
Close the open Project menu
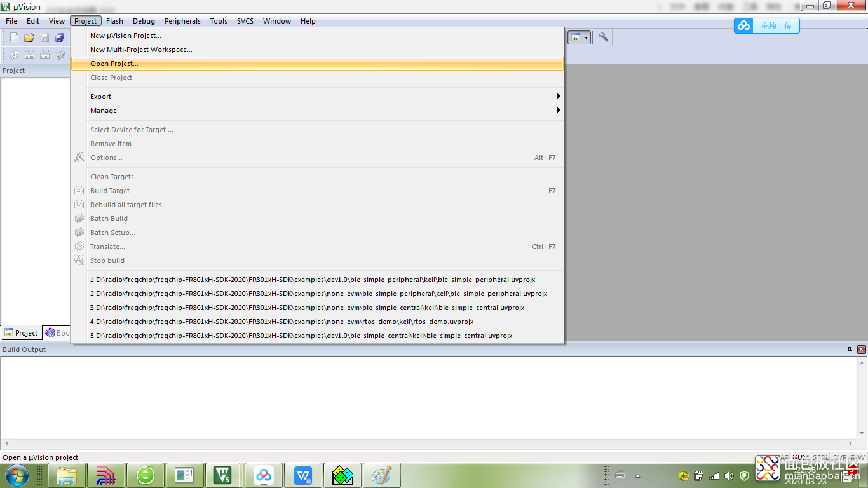[x=85, y=21]
